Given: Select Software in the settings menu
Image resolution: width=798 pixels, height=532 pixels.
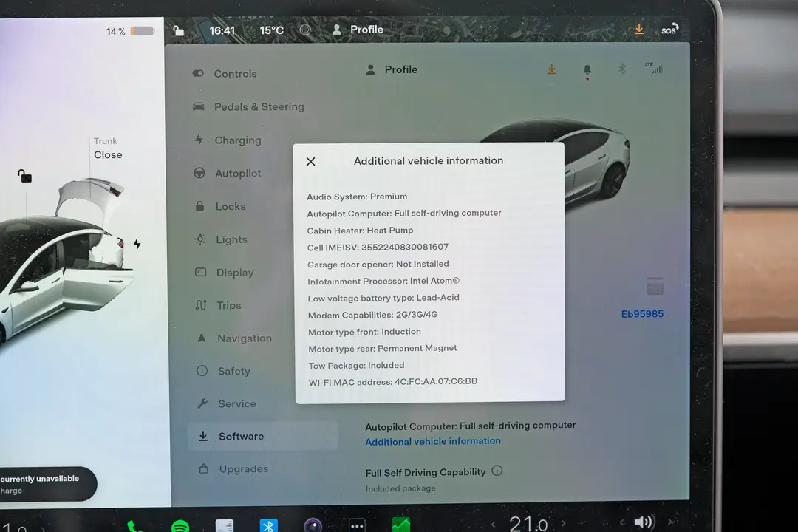Looking at the screenshot, I should pos(241,437).
